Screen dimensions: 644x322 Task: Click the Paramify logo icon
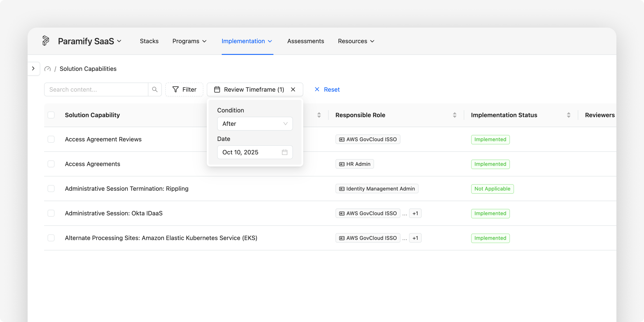45,41
